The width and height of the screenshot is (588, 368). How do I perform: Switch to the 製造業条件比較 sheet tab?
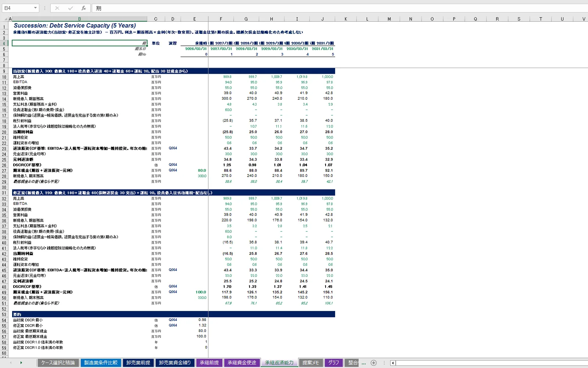[101, 363]
